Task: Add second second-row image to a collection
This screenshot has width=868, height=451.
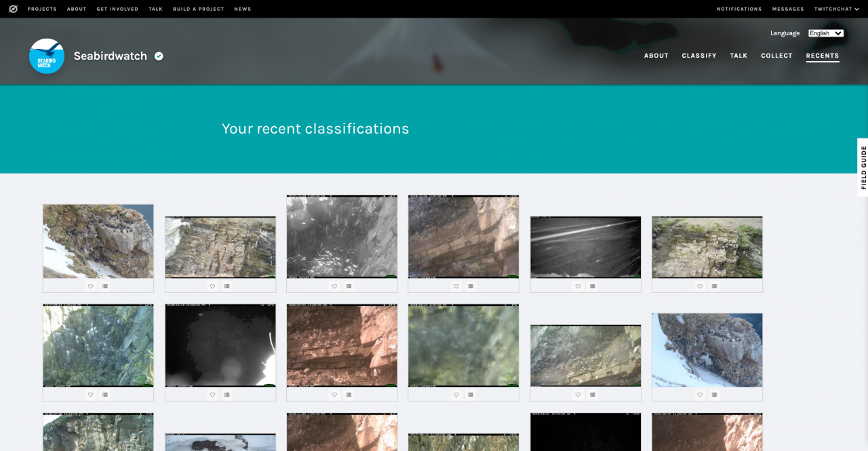Action: coord(227,395)
